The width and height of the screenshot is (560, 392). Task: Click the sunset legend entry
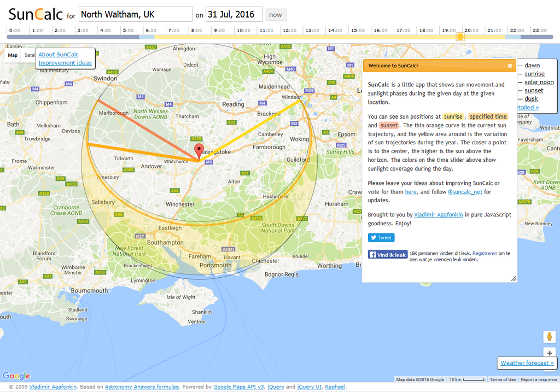coord(534,90)
